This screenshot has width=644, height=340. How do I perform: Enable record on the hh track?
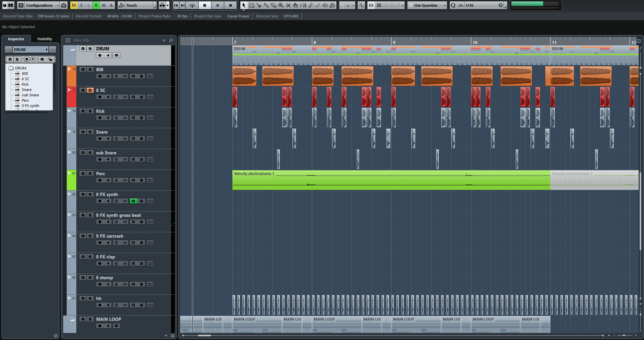[100, 305]
